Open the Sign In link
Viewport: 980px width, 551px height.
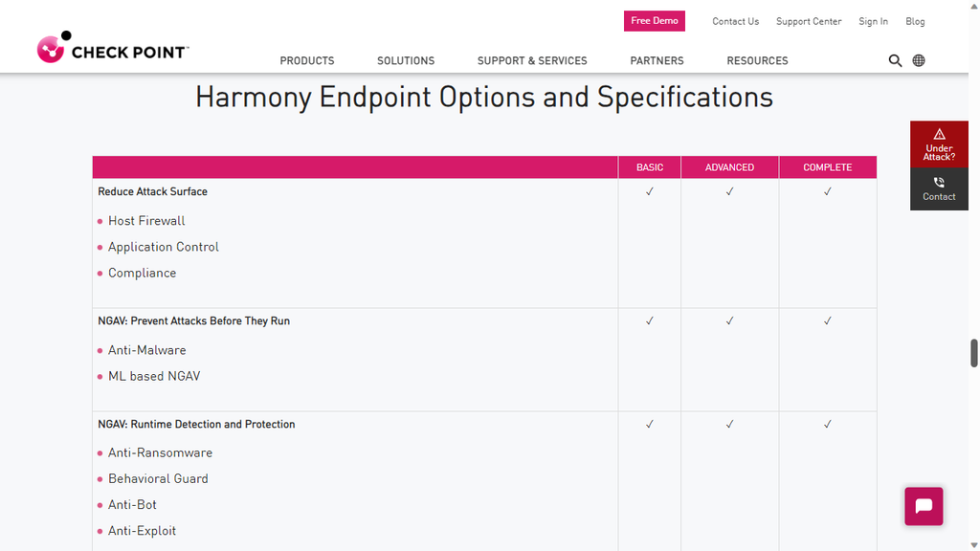point(873,21)
